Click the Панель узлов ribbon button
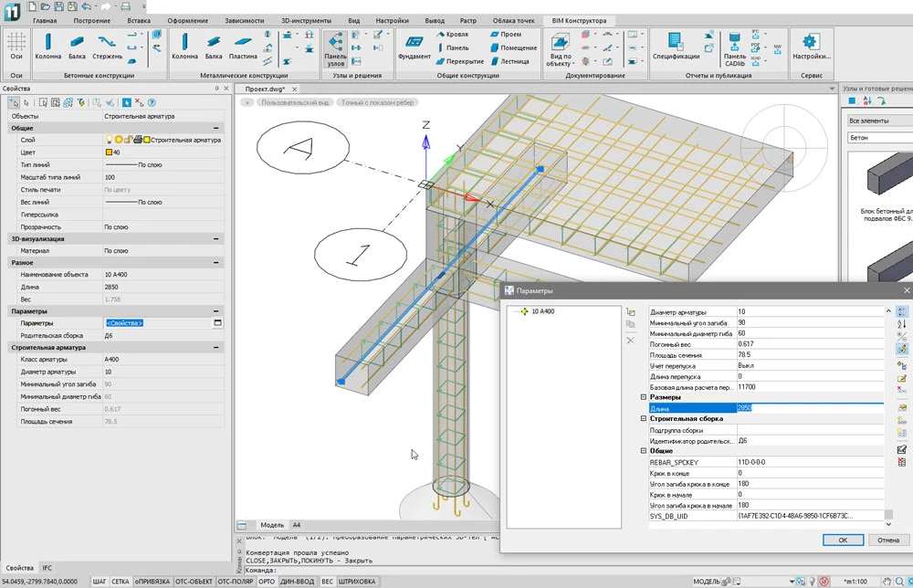Image resolution: width=913 pixels, height=588 pixels. (x=335, y=45)
